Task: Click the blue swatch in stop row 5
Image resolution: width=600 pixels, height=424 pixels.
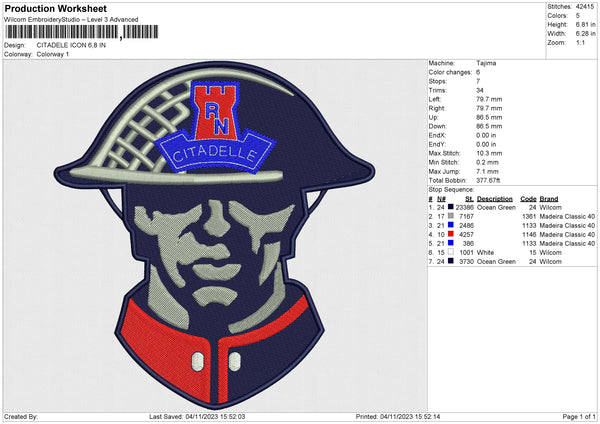Action: coord(451,243)
